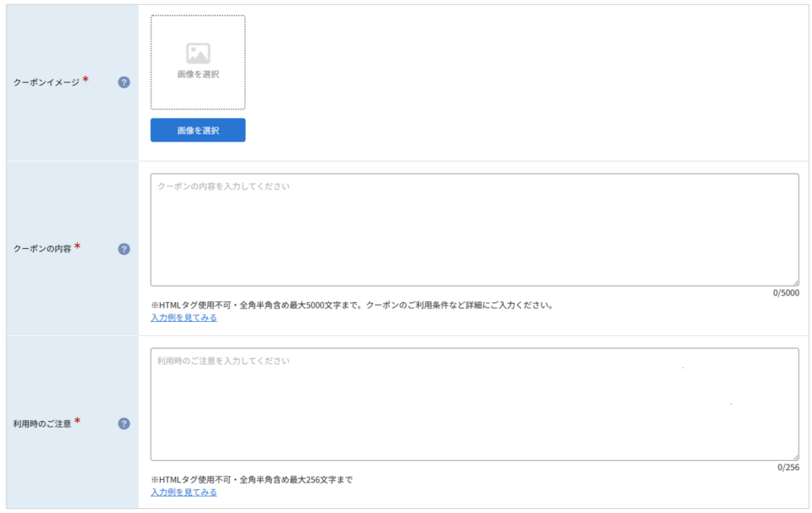Click the クーポンの内容 text area
The width and height of the screenshot is (812, 513).
[x=474, y=230]
